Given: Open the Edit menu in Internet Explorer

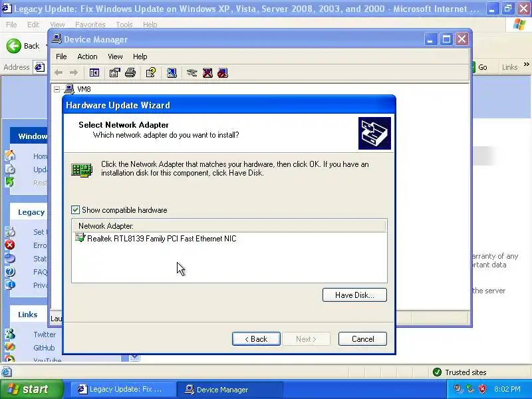Looking at the screenshot, I should tap(33, 25).
